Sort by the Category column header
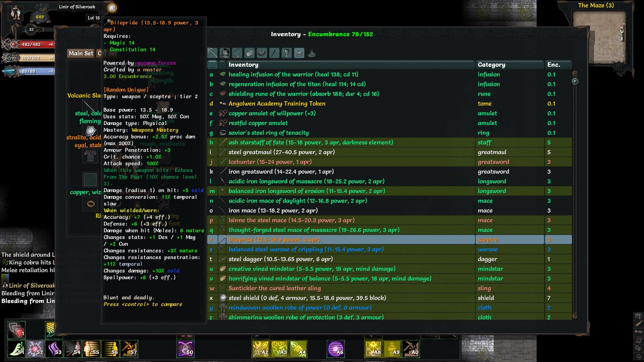The width and height of the screenshot is (644, 362). click(509, 65)
